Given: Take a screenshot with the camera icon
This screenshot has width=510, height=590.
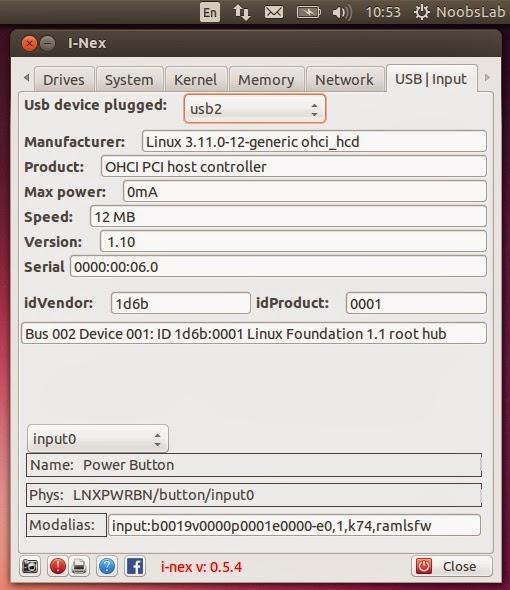Looking at the screenshot, I should coord(30,566).
